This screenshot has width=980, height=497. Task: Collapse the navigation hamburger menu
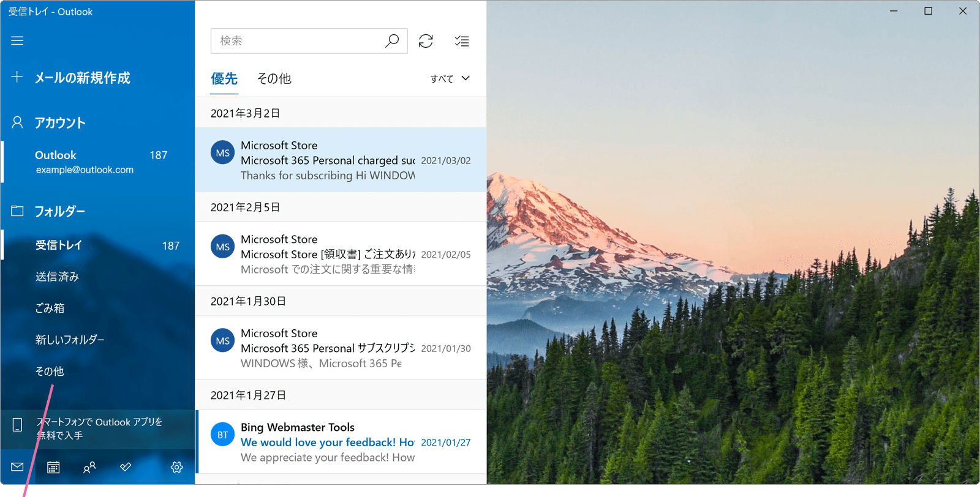[17, 40]
